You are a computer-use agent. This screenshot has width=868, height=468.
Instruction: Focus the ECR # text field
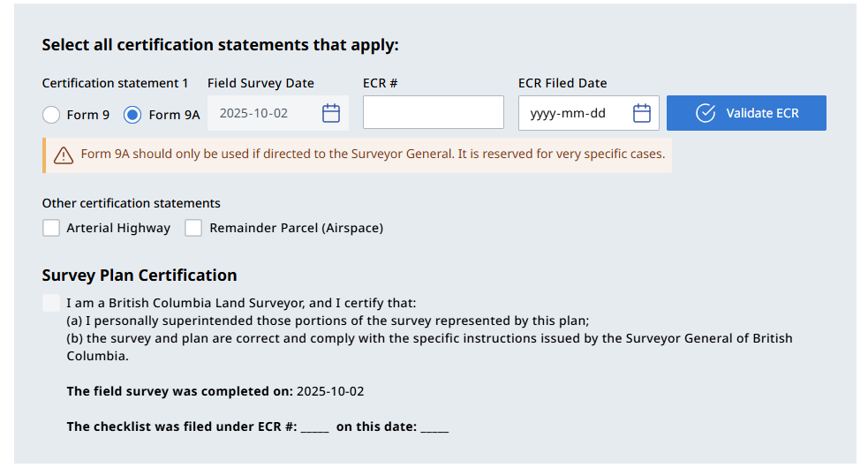coord(433,113)
